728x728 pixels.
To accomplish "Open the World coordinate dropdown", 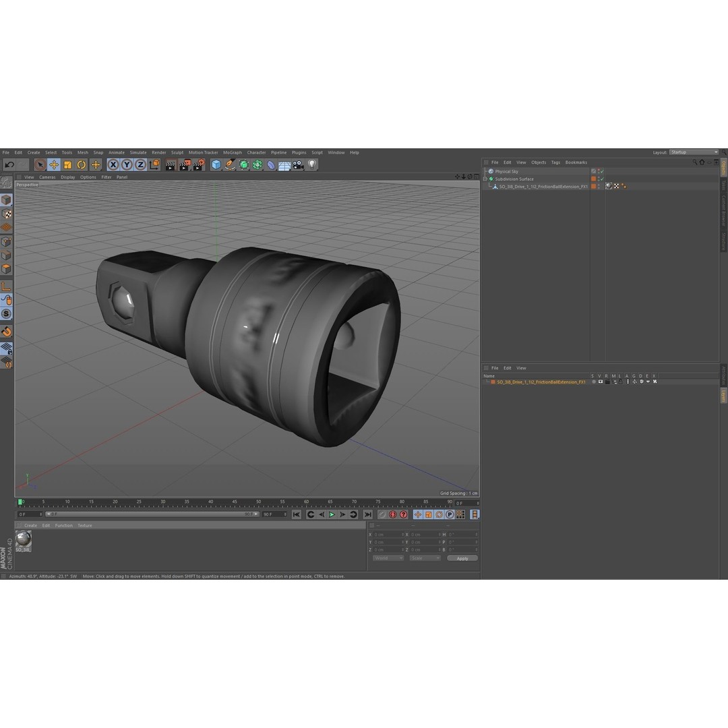I will (x=388, y=558).
